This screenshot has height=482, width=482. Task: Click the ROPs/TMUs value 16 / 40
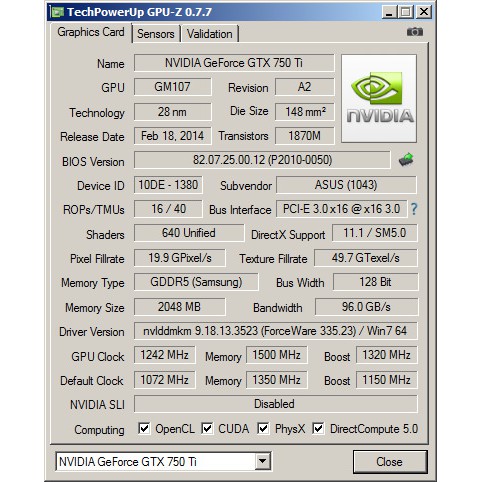coord(168,209)
